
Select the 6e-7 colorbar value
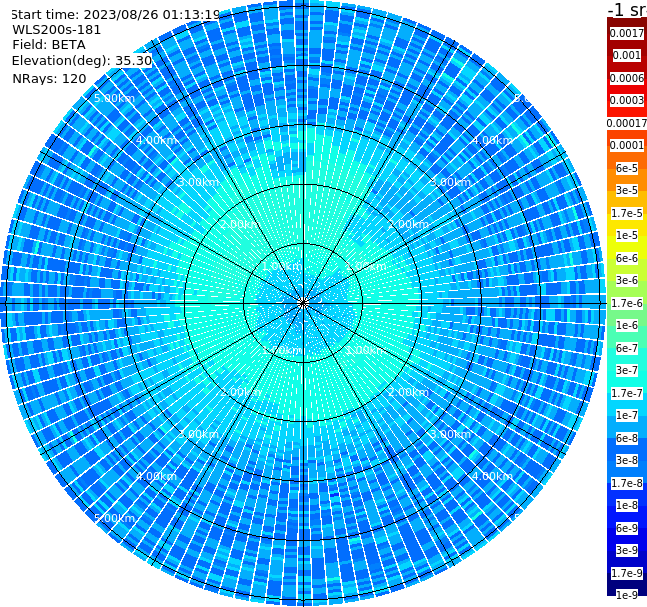[x=627, y=348]
